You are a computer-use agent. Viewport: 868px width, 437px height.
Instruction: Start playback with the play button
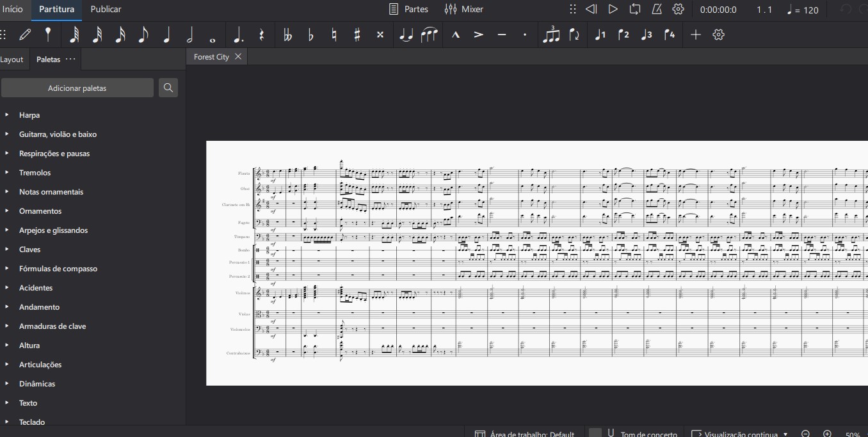tap(613, 10)
